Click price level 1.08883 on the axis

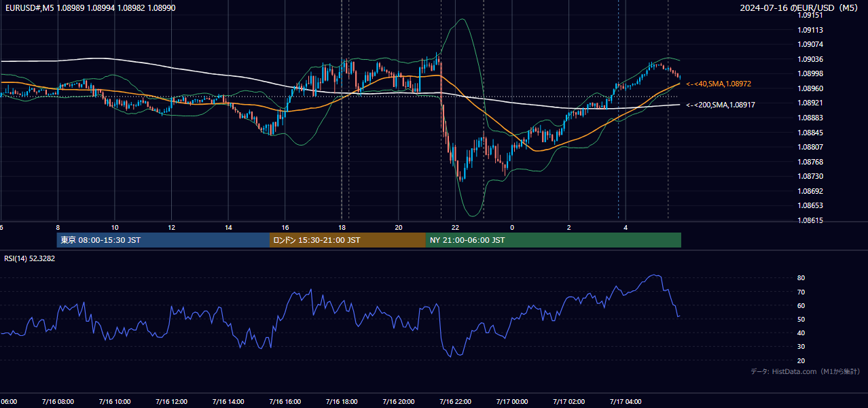[x=810, y=118]
